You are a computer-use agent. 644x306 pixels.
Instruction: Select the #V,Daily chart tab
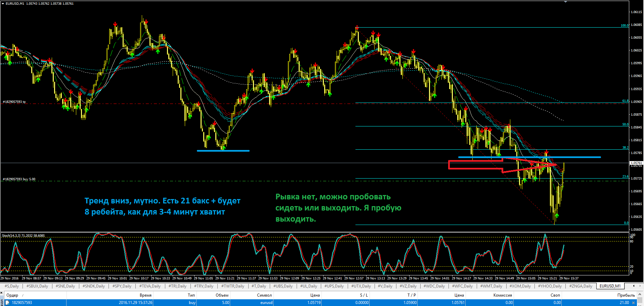[385, 286]
